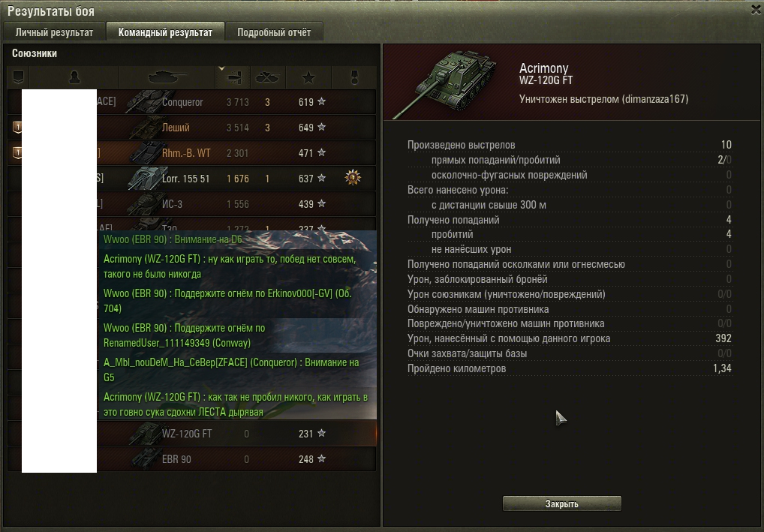
Task: Open Личный результат tab
Action: pyautogui.click(x=54, y=32)
